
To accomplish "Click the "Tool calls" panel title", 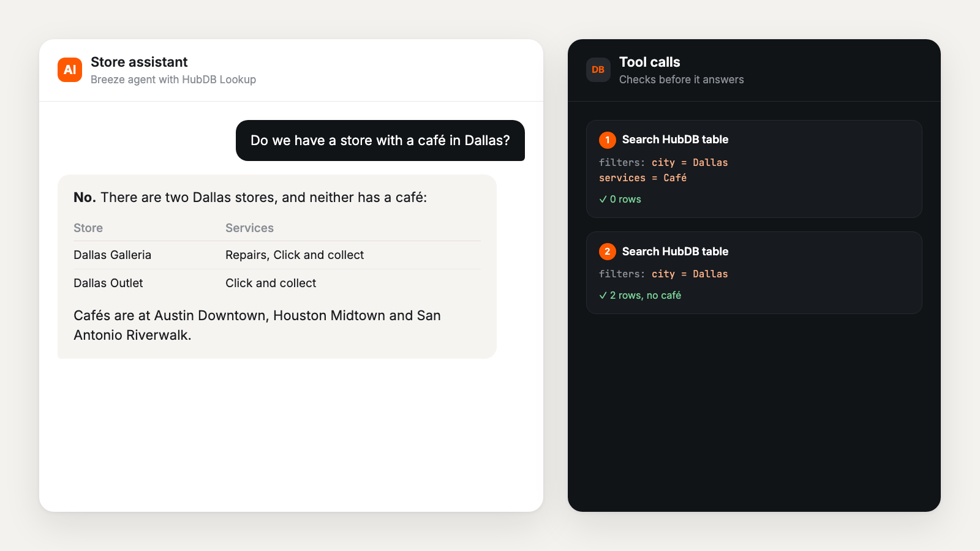I will 650,62.
